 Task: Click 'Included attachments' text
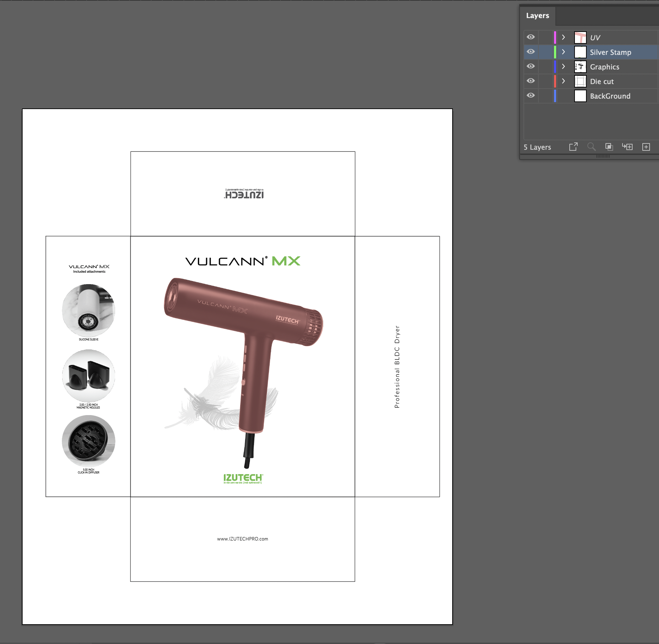(89, 272)
